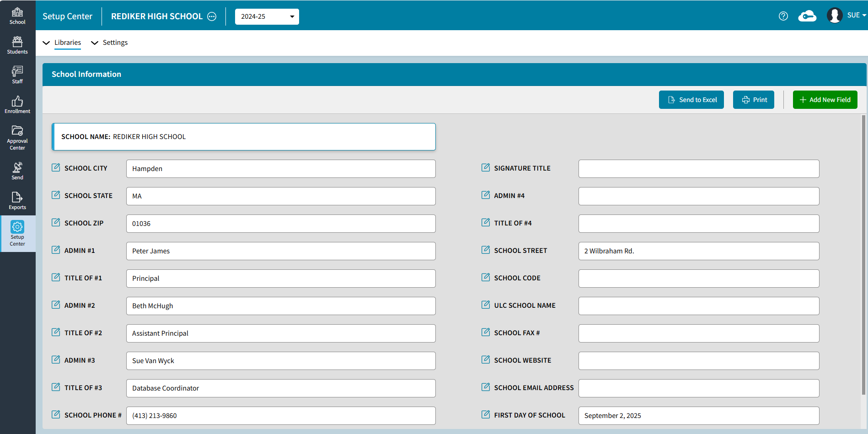Edit the SCHOOL PHONE # field label
Image resolution: width=868 pixels, height=434 pixels.
(x=56, y=414)
